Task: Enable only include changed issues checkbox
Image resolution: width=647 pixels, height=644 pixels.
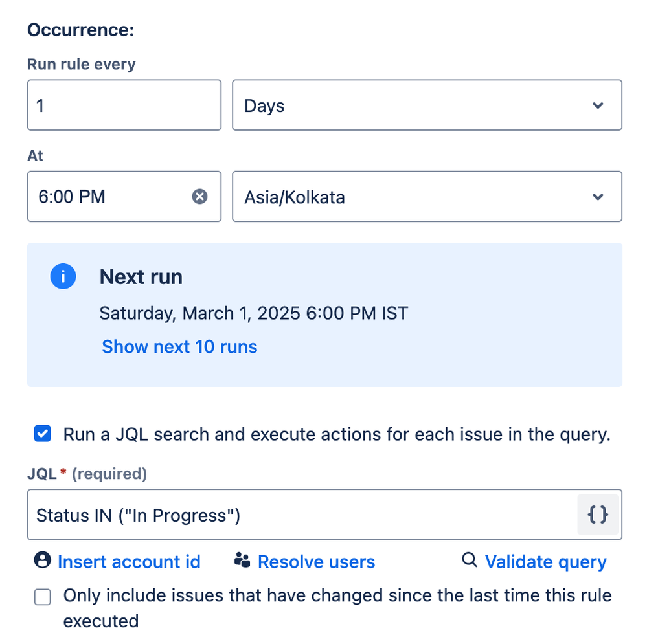Action: click(43, 597)
